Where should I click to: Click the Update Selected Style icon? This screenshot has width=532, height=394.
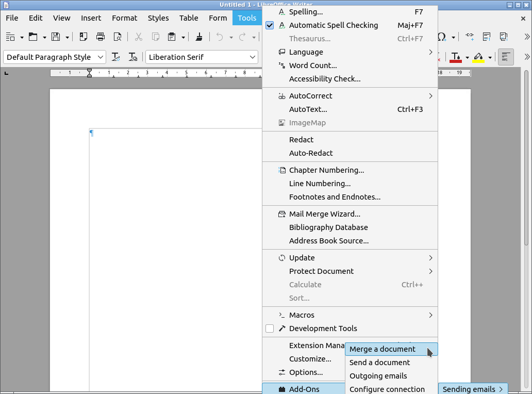pyautogui.click(x=115, y=57)
